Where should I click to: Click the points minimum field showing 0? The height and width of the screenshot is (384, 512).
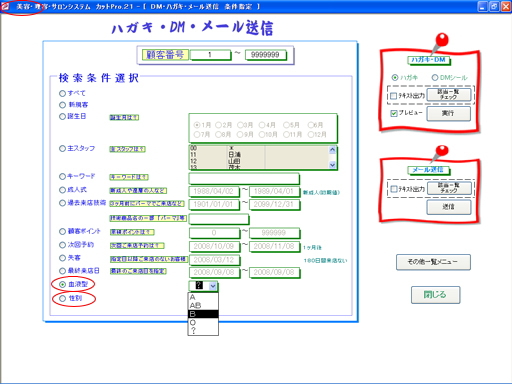pos(214,233)
